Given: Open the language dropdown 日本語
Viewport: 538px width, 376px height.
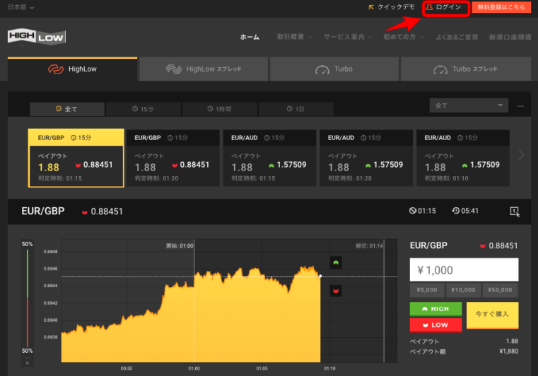Looking at the screenshot, I should (21, 7).
